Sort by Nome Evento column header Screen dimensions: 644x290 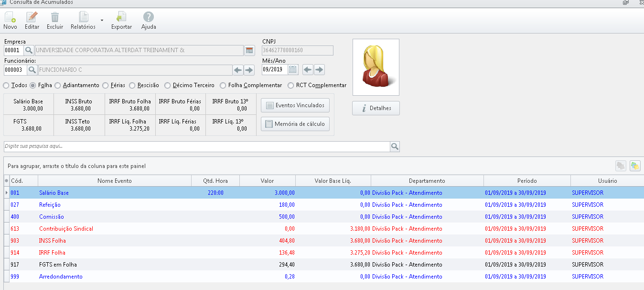tap(114, 181)
